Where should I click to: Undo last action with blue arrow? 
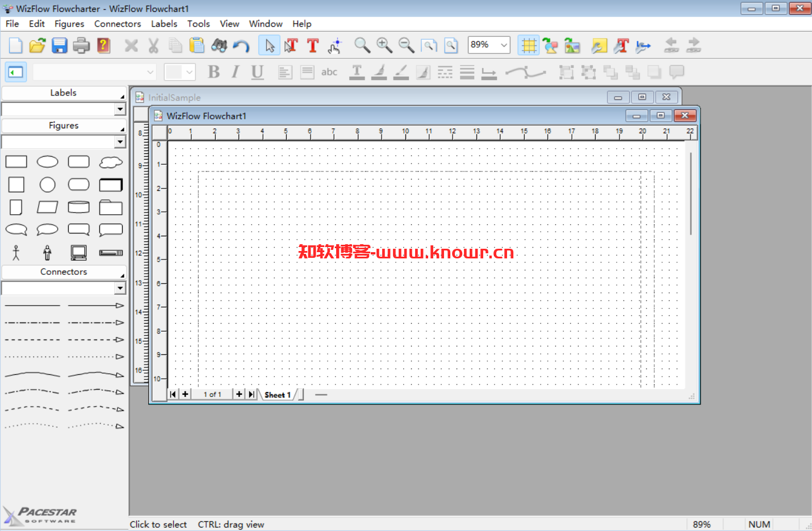click(241, 46)
